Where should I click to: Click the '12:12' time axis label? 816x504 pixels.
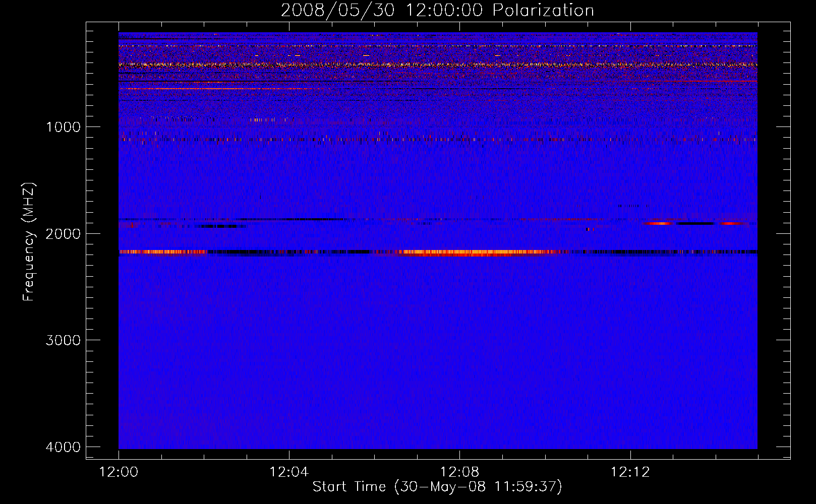(x=630, y=472)
